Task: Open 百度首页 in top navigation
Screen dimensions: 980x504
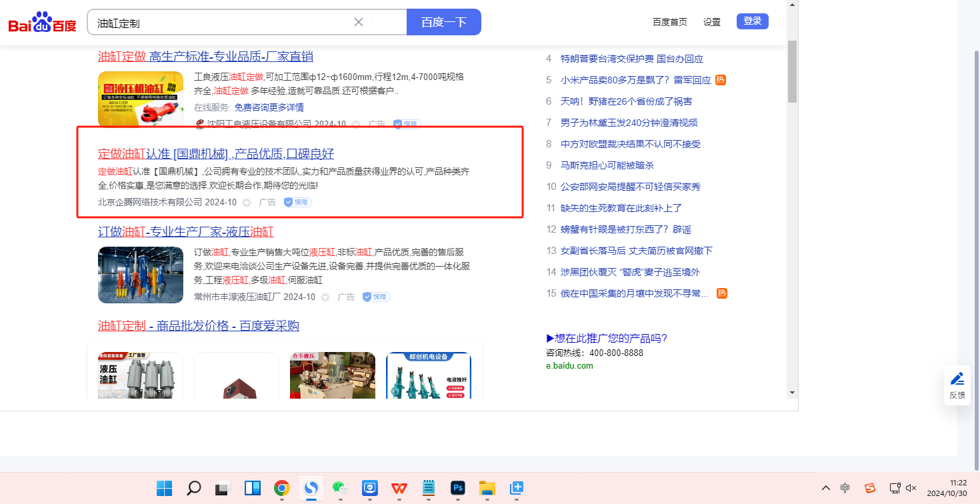Action: pos(669,22)
